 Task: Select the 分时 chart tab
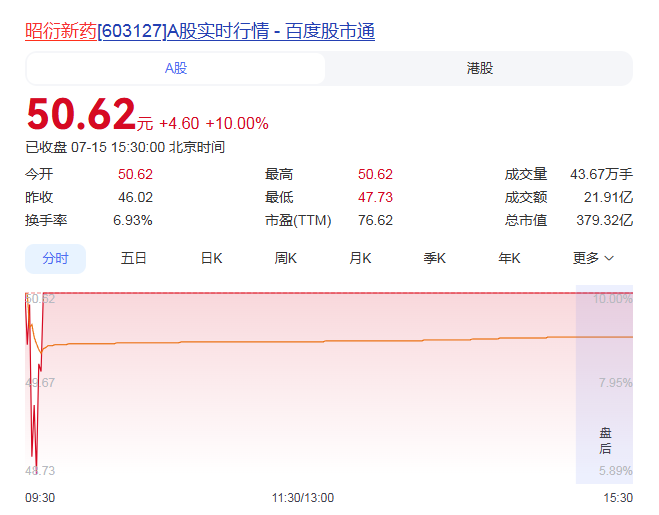coord(55,259)
